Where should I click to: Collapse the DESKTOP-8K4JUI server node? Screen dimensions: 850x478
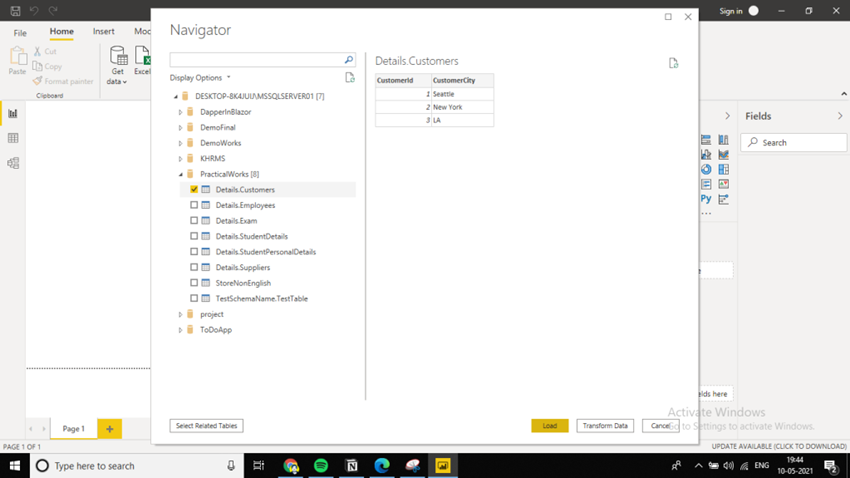click(x=176, y=96)
